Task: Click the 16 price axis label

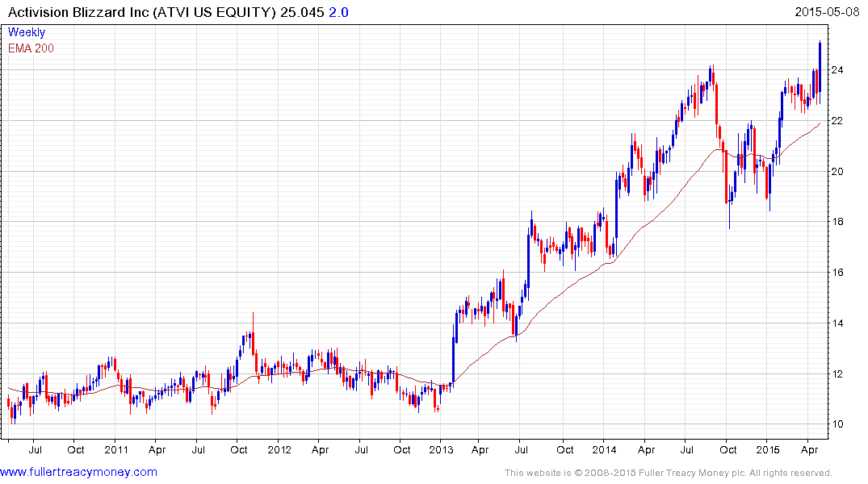Action: point(837,272)
